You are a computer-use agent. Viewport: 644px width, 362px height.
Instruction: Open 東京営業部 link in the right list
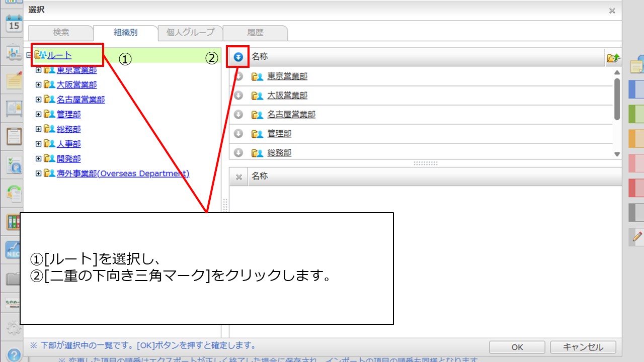coord(287,76)
